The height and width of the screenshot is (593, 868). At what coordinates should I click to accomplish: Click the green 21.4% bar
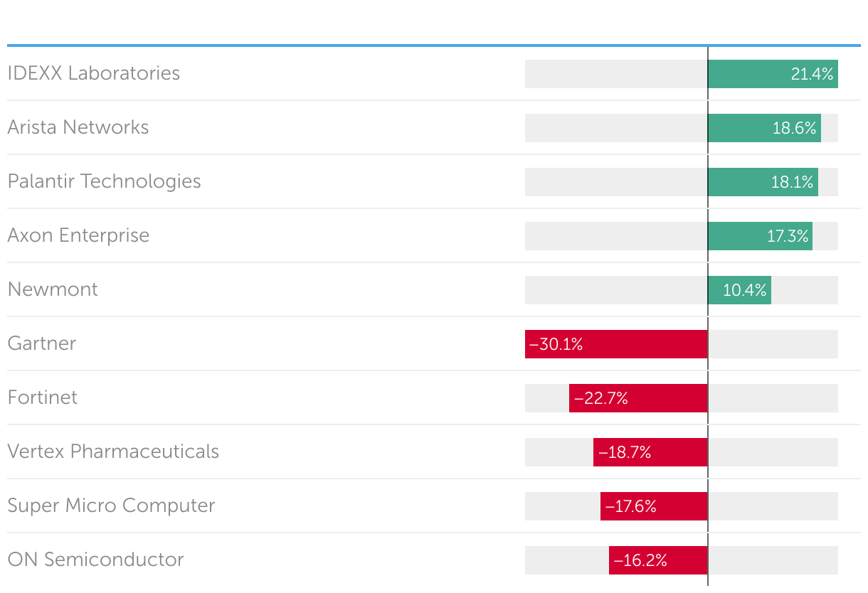773,74
